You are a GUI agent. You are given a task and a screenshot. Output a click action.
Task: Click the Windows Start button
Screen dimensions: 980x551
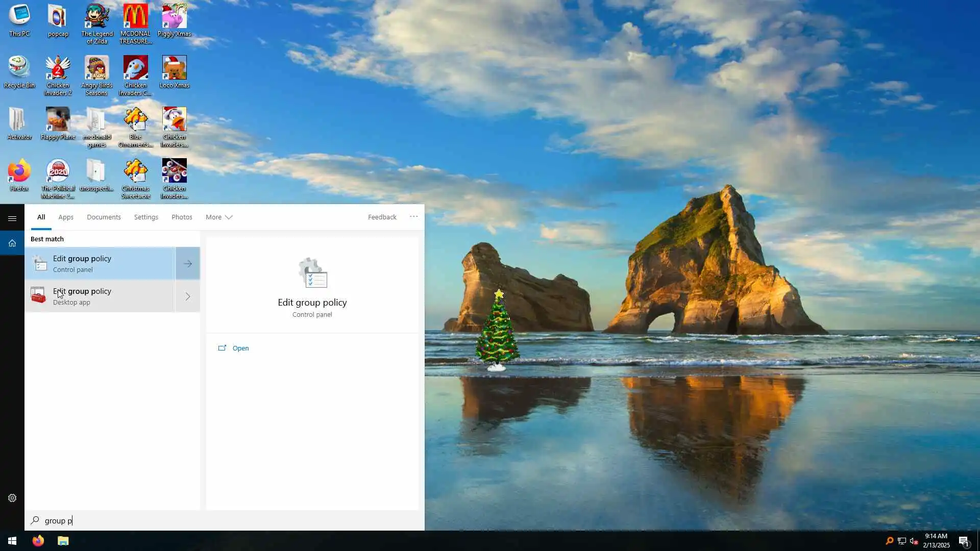(12, 541)
